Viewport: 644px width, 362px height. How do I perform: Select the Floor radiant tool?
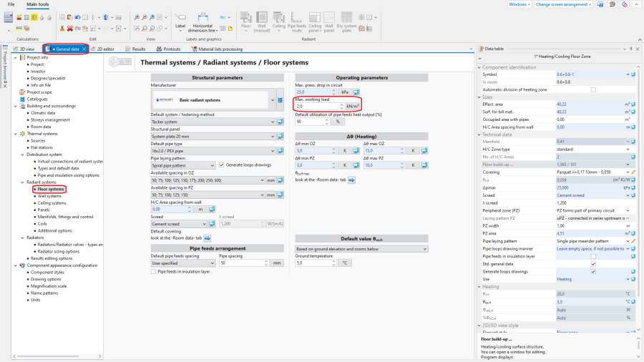(x=245, y=21)
